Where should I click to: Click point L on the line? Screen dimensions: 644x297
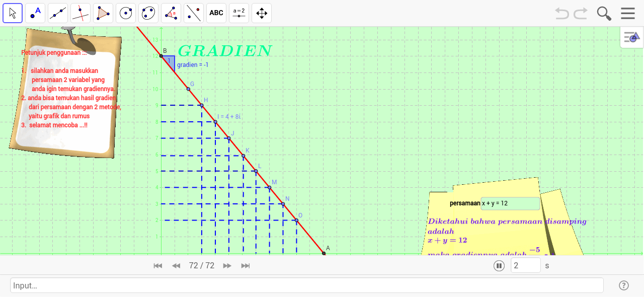(256, 171)
